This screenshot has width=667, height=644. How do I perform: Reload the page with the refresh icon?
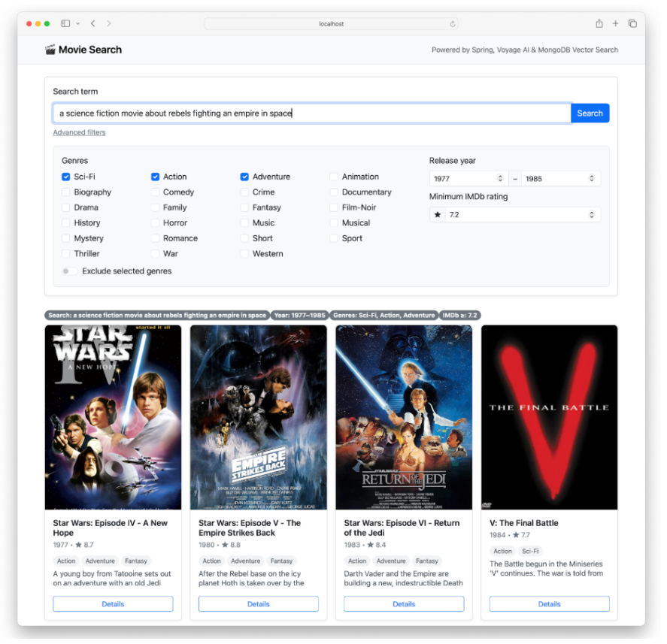coord(453,24)
